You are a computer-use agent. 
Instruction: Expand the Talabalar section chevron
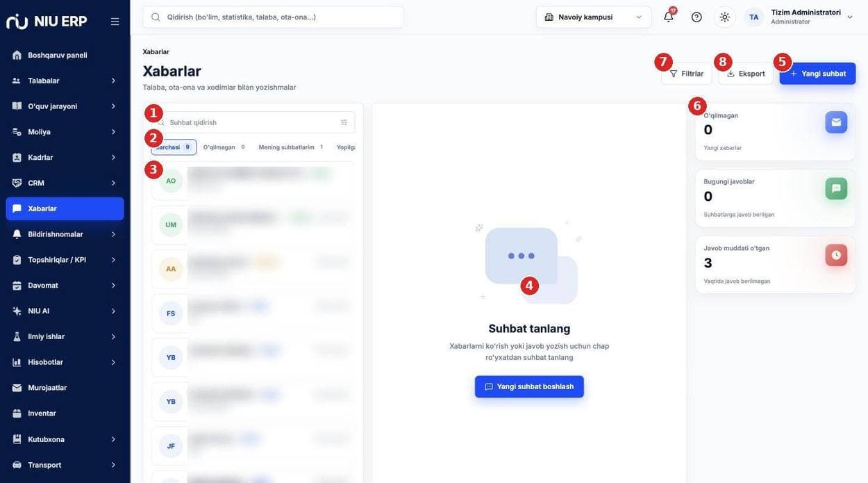click(x=113, y=81)
